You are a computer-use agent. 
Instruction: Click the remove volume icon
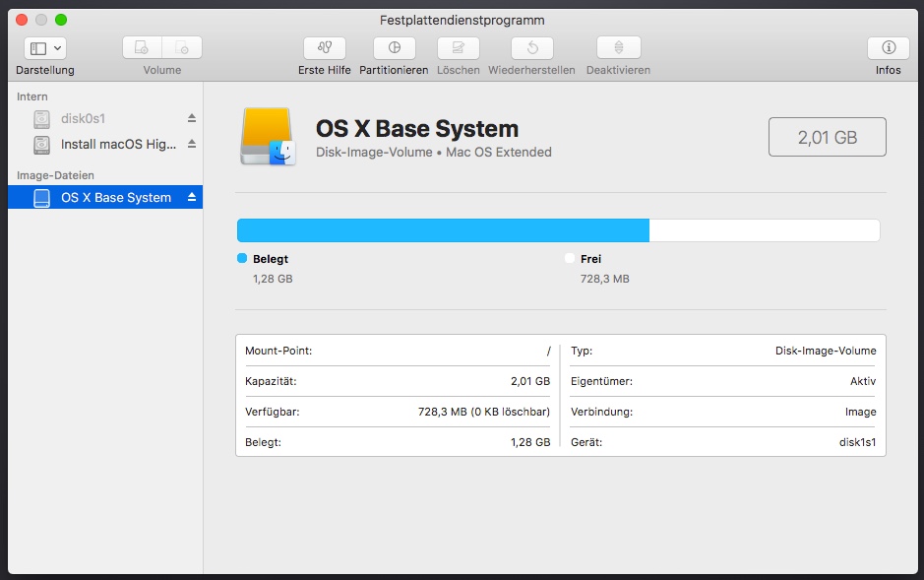(182, 47)
